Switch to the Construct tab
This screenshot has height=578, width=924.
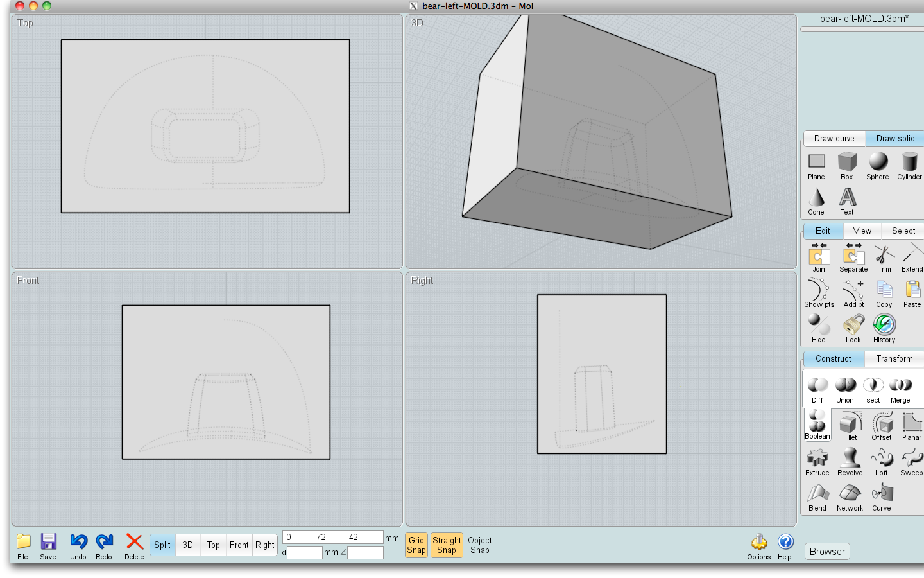coord(834,359)
